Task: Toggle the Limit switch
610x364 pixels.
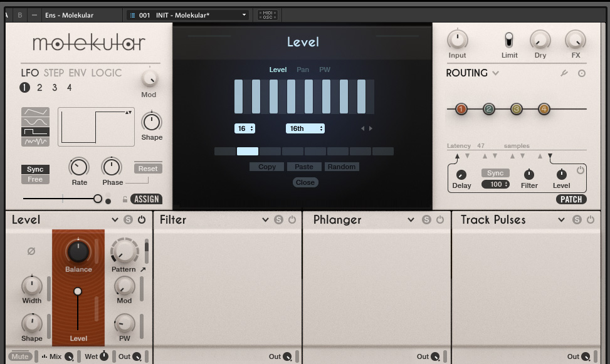Action: pyautogui.click(x=509, y=41)
